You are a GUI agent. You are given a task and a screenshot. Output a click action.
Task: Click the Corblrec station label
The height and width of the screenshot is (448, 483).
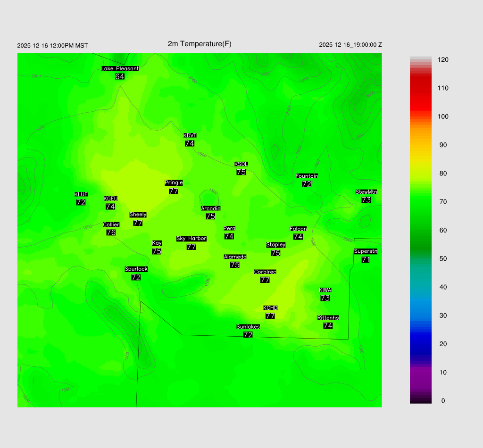point(265,272)
